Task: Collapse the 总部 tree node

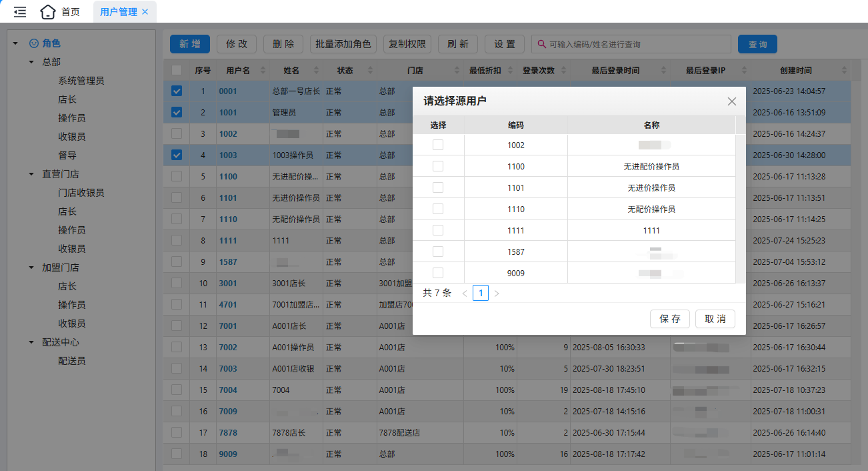Action: click(x=31, y=62)
